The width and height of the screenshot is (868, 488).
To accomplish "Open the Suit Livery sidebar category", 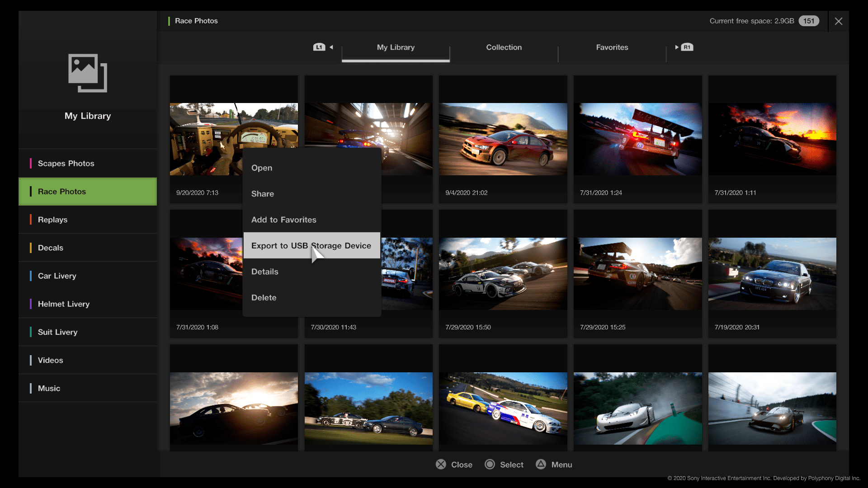I will point(88,332).
